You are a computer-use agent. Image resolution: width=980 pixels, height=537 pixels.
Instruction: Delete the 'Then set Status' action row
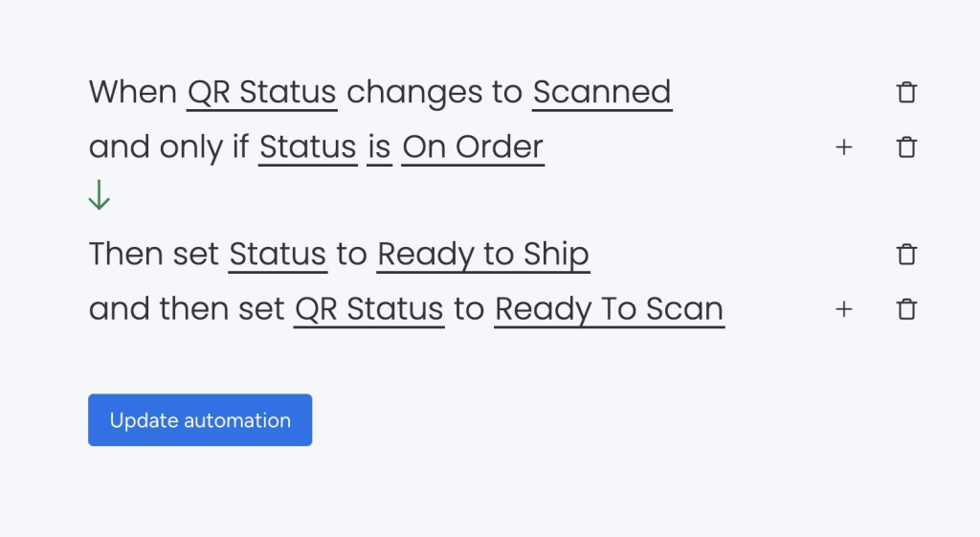tap(905, 255)
